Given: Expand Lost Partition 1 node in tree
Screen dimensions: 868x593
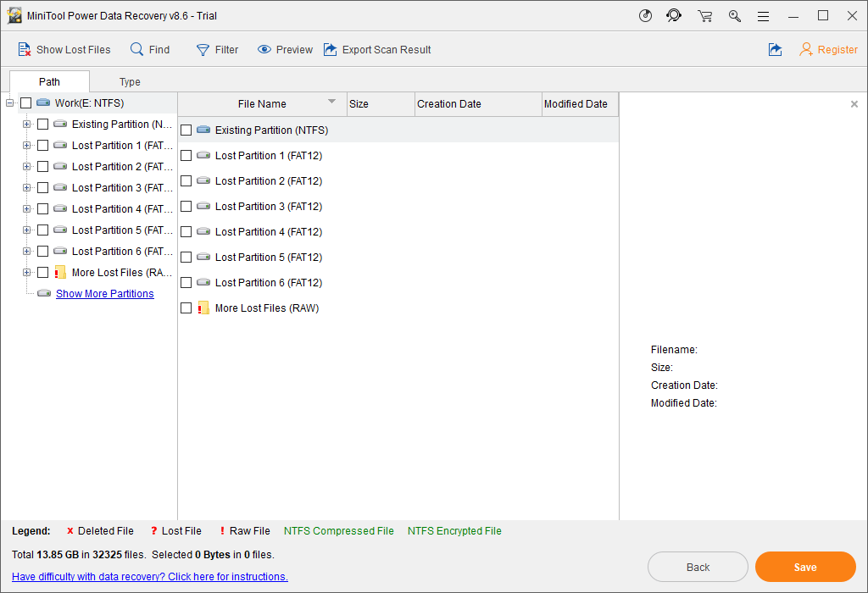Looking at the screenshot, I should pyautogui.click(x=26, y=146).
